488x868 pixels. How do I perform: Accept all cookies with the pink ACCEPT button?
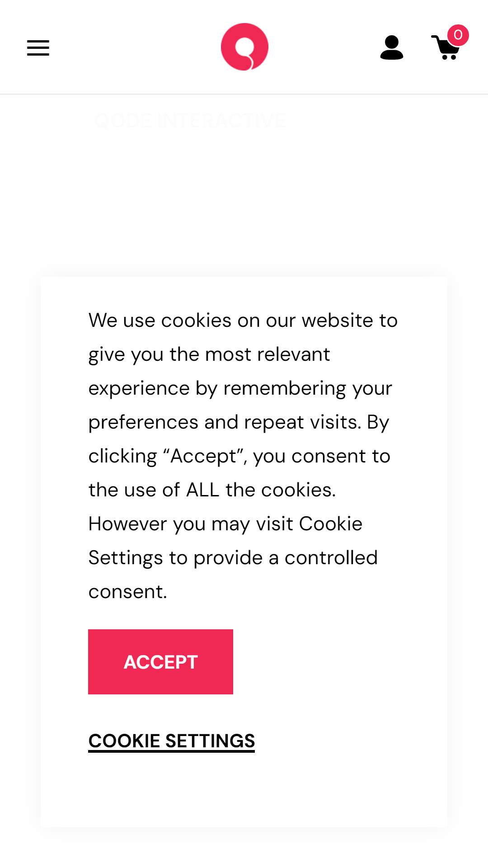coord(160,662)
